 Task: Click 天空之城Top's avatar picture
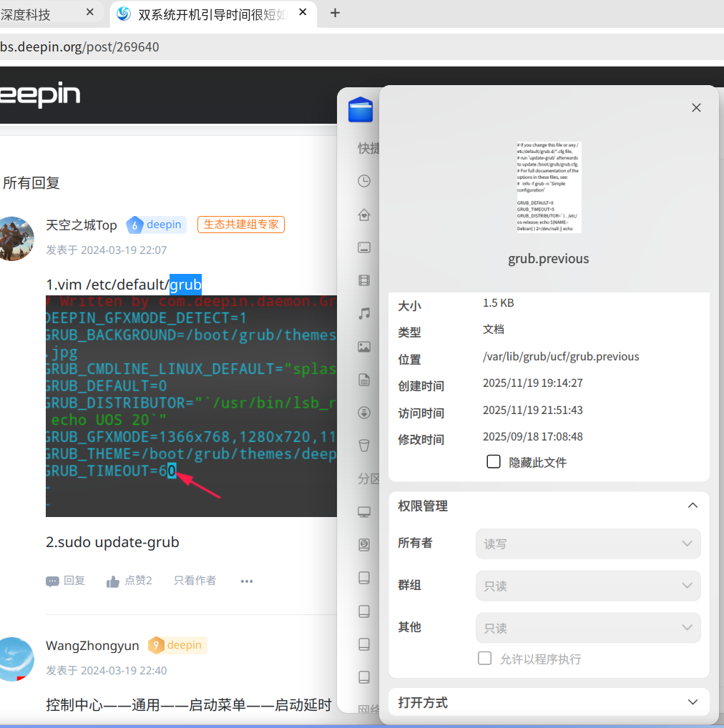[16, 239]
